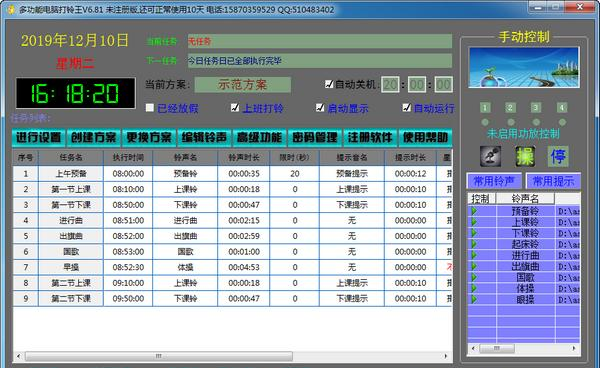Image resolution: width=600 pixels, height=368 pixels.
Task: Toggle the 已经放假 holiday checkbox
Action: [150, 108]
